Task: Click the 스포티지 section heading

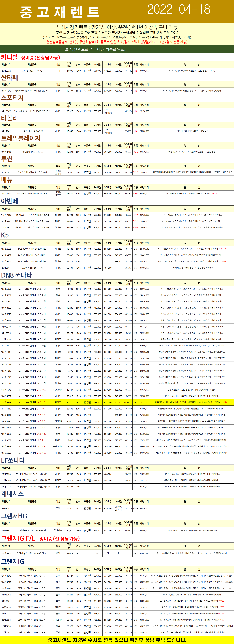Action: point(12,98)
